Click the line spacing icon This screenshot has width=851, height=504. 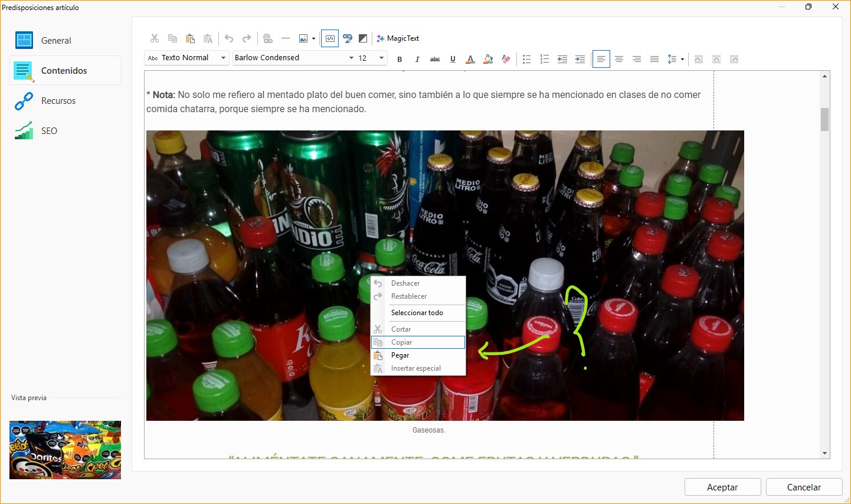click(672, 59)
